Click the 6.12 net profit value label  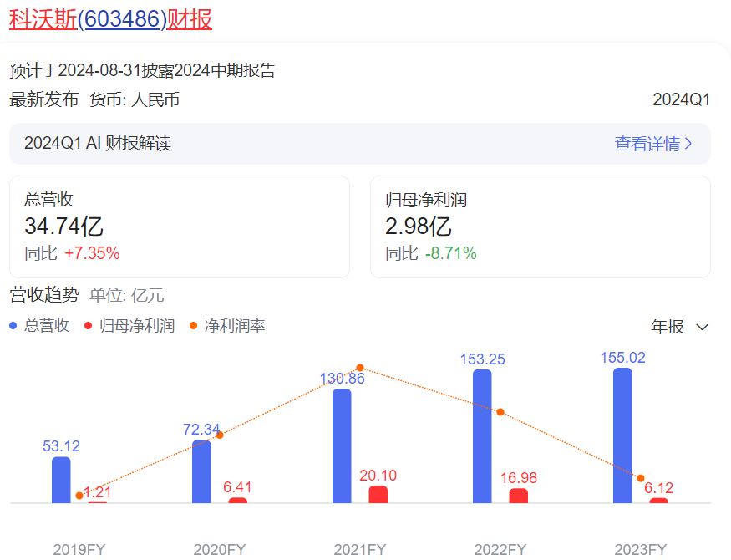pos(659,488)
